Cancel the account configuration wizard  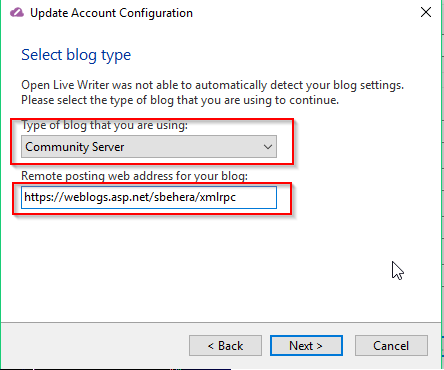click(x=391, y=345)
